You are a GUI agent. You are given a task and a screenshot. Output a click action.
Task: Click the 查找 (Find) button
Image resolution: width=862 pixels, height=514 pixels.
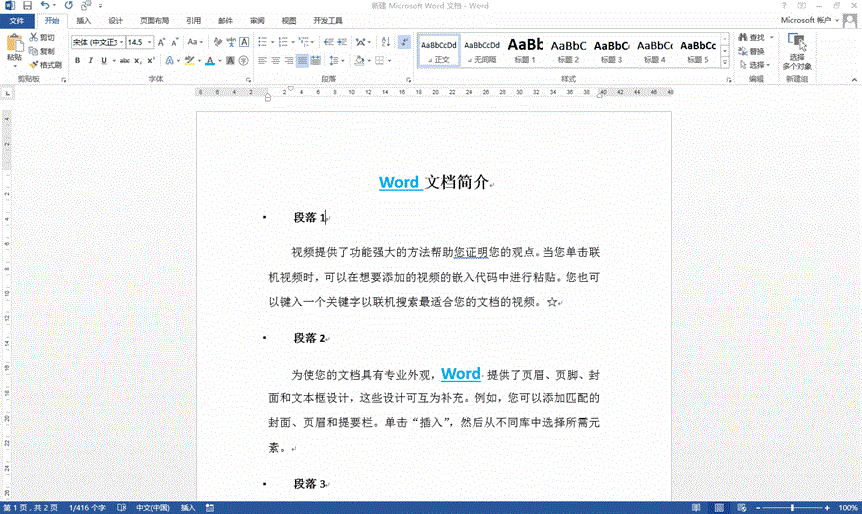pos(752,37)
